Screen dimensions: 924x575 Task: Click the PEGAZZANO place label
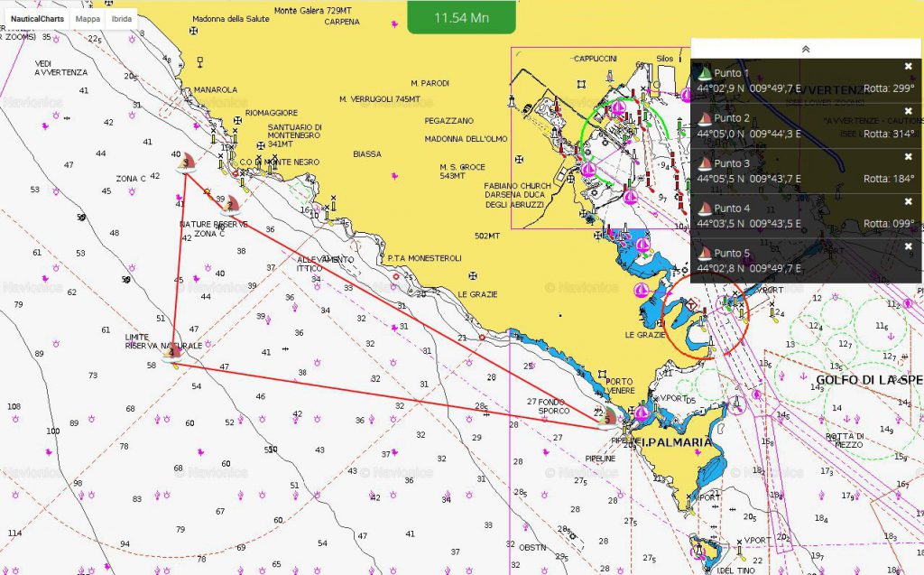(x=449, y=121)
